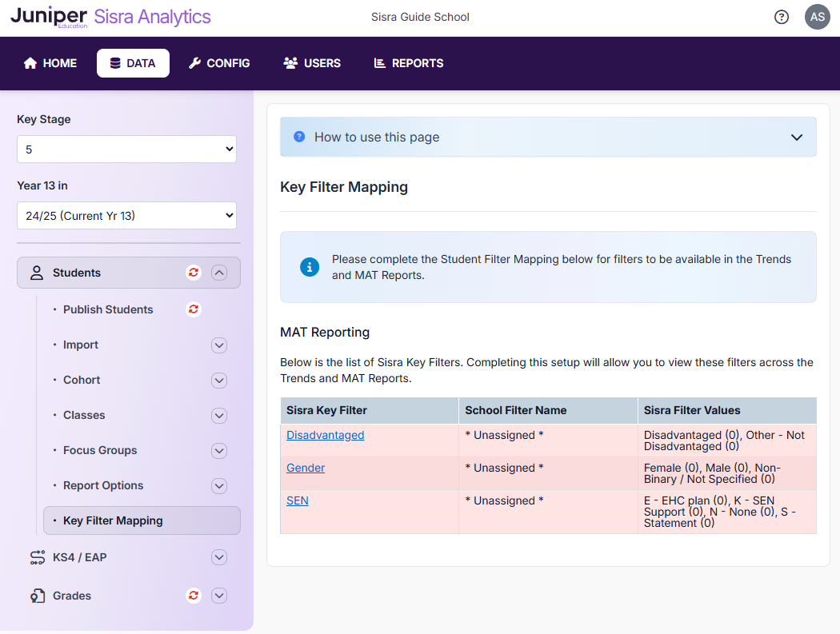Click the School Filter Name column header

pos(548,411)
